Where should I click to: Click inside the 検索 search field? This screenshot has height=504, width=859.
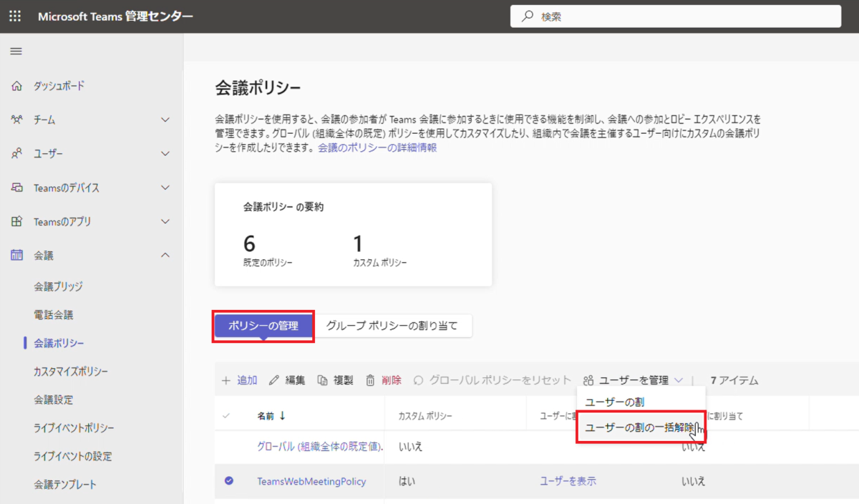(674, 16)
